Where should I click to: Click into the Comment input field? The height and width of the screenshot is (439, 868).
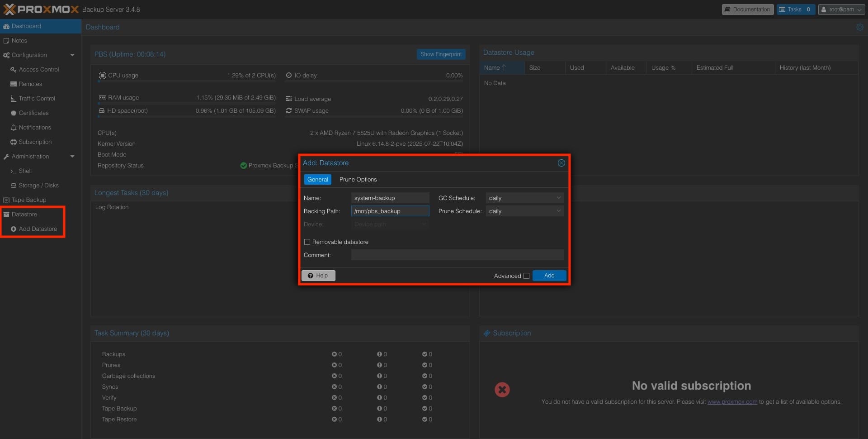point(457,255)
